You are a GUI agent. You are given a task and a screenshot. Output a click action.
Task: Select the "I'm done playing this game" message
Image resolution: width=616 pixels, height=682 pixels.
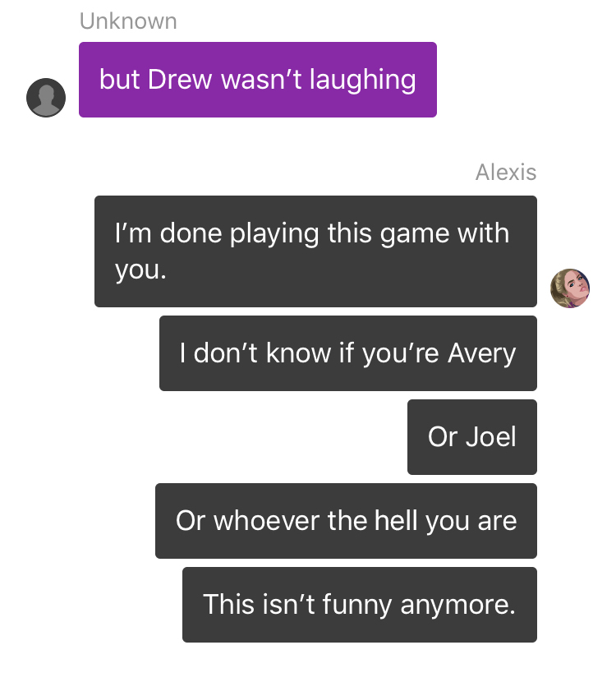pos(315,251)
